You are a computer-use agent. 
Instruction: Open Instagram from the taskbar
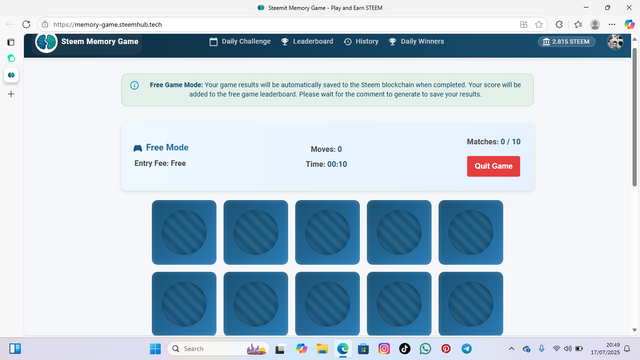pyautogui.click(x=384, y=349)
